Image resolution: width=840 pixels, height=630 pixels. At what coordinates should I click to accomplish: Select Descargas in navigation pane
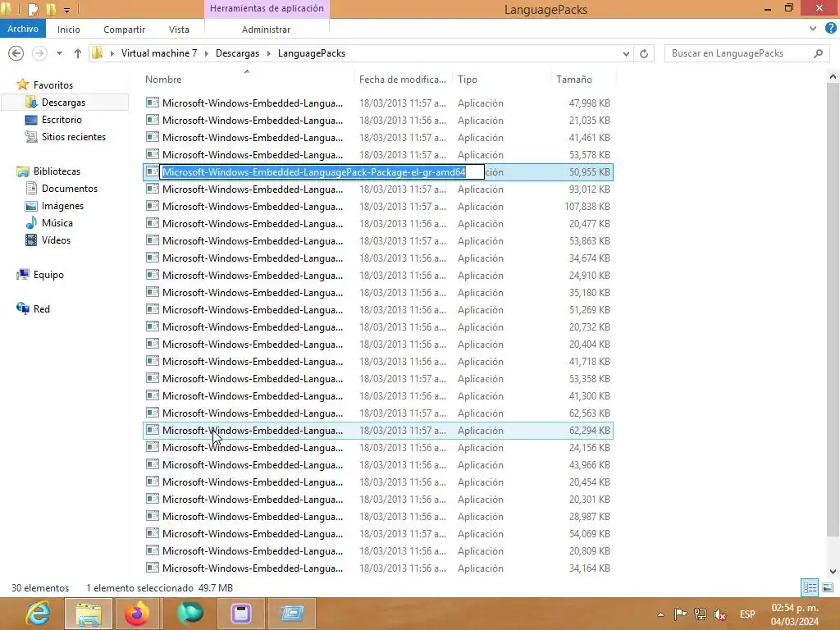point(63,103)
